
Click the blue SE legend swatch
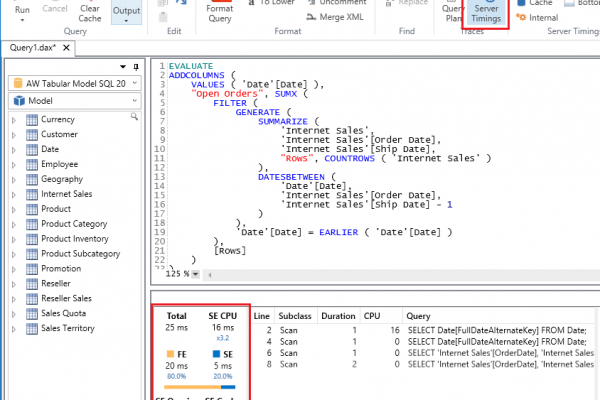point(217,354)
